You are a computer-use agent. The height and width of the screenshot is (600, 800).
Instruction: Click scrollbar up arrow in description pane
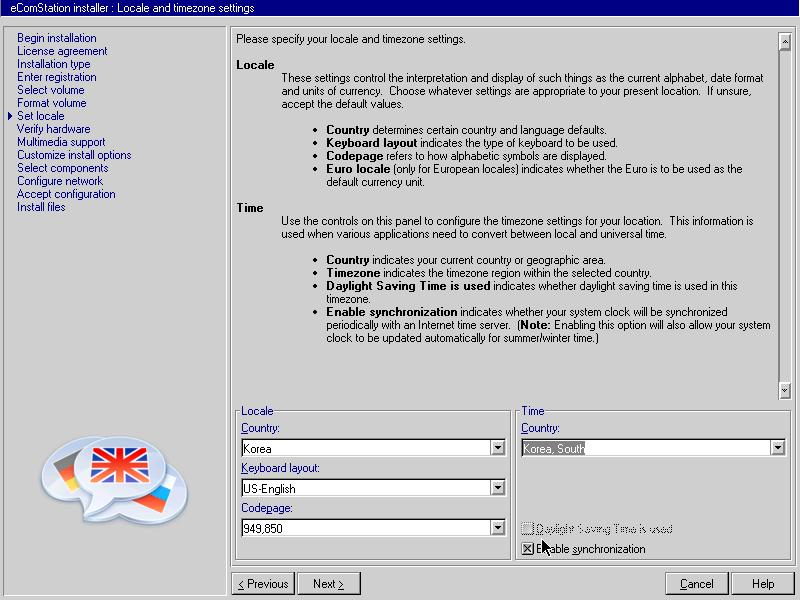[x=785, y=42]
